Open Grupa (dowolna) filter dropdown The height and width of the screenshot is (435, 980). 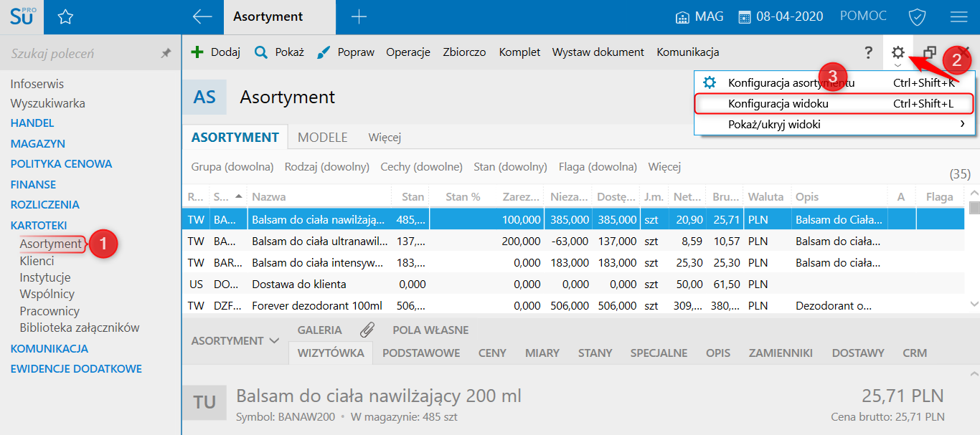pyautogui.click(x=232, y=167)
